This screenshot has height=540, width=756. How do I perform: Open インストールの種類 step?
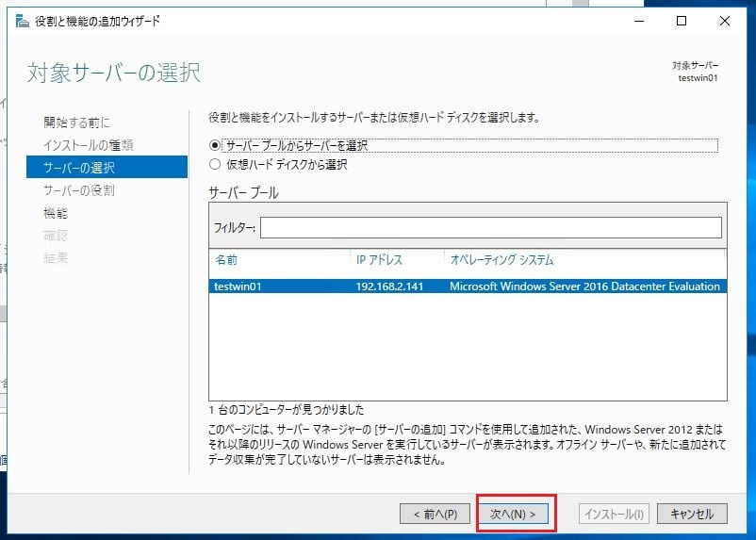point(89,145)
